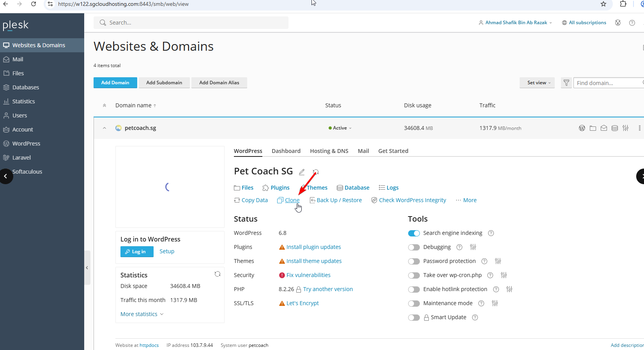Screen dimensions: 644x350
Task: Switch to Hosting & DNS tab
Action: [x=329, y=151]
